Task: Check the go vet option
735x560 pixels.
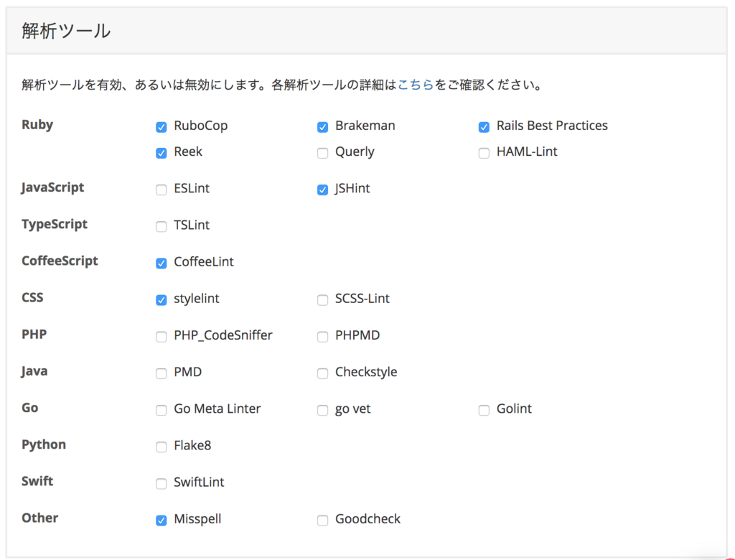Action: (322, 411)
